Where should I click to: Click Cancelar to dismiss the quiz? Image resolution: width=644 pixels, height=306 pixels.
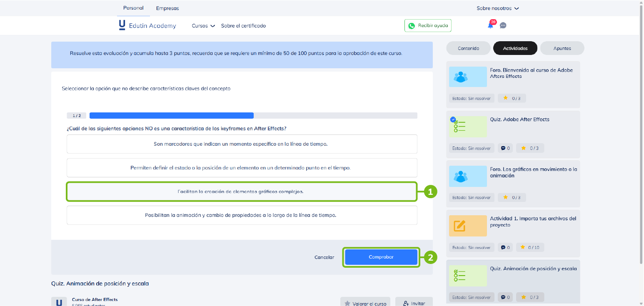tap(324, 257)
